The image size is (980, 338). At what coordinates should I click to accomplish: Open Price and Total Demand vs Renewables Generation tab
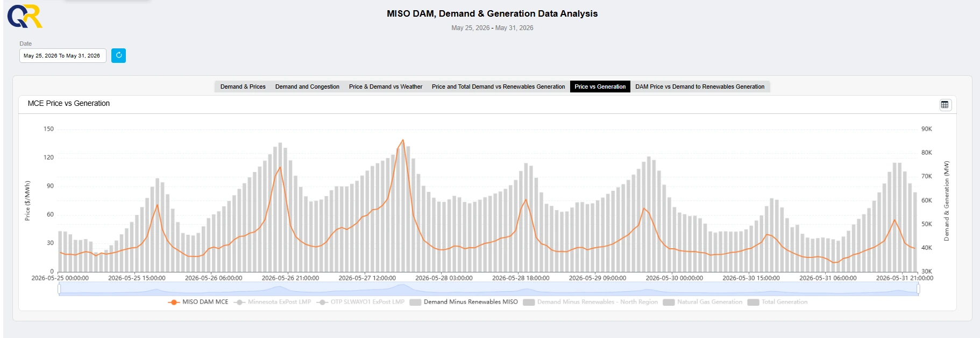(x=498, y=87)
